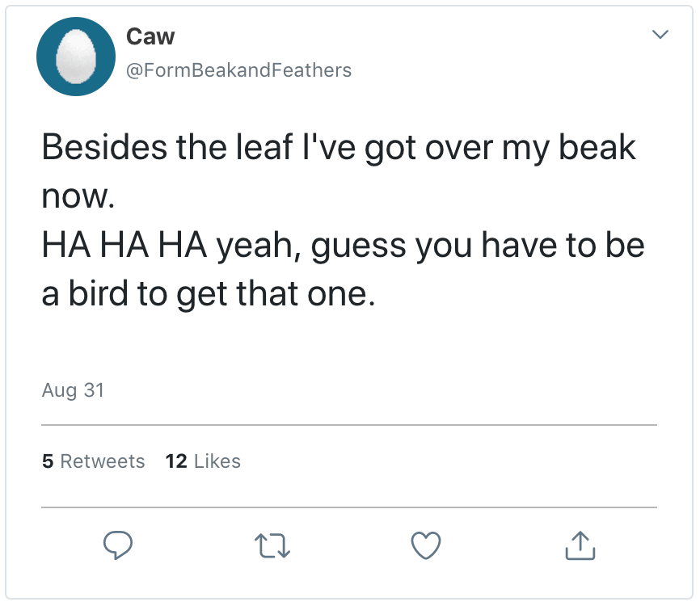Click the tweet line "Besides the leaf I've got over my beak"
The width and height of the screenshot is (700, 606).
tap(339, 148)
